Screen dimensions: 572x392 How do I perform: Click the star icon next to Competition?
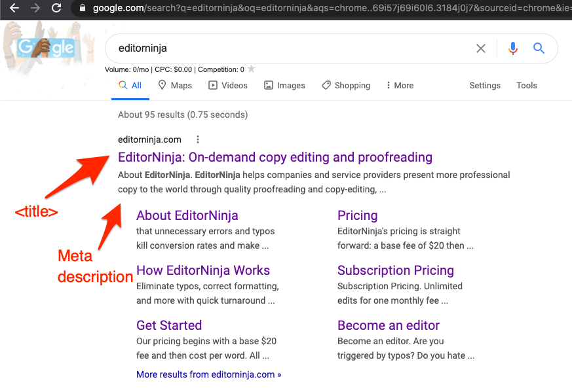[x=252, y=69]
